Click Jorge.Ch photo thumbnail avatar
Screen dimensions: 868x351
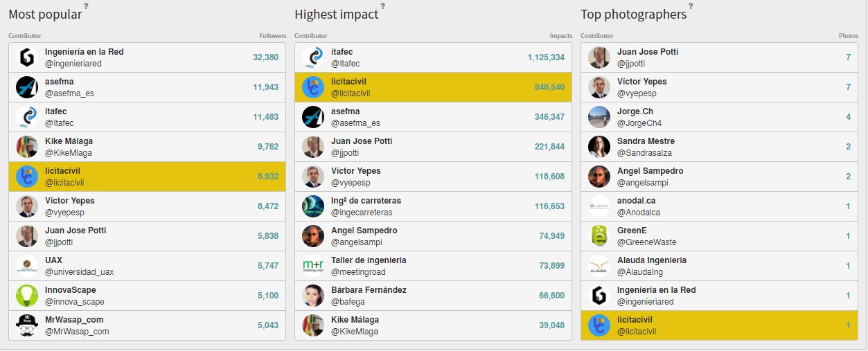click(x=599, y=117)
